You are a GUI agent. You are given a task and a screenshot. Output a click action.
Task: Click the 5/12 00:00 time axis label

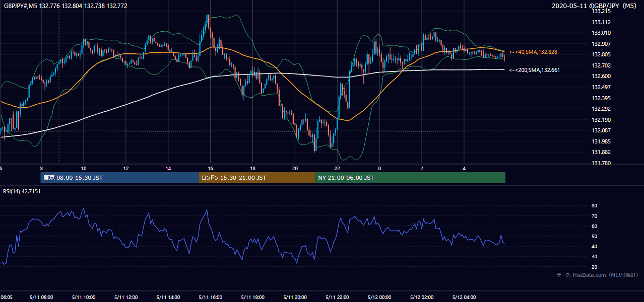380,297
